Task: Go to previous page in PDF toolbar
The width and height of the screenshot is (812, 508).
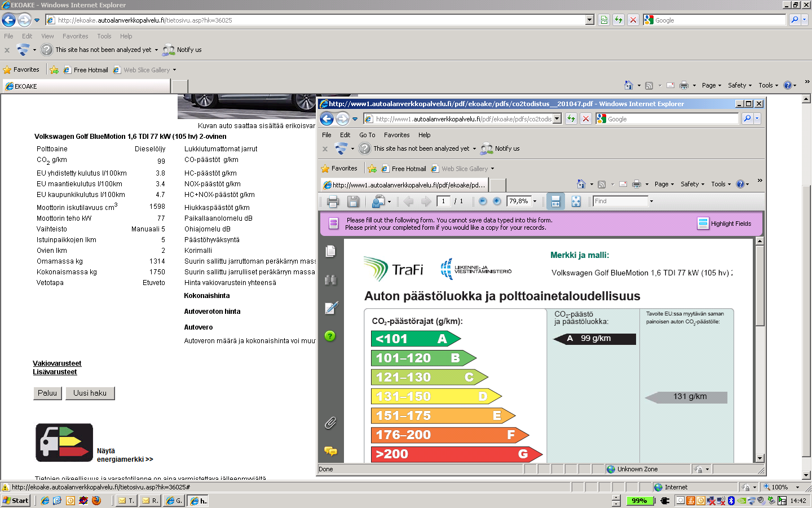Action: tap(408, 202)
